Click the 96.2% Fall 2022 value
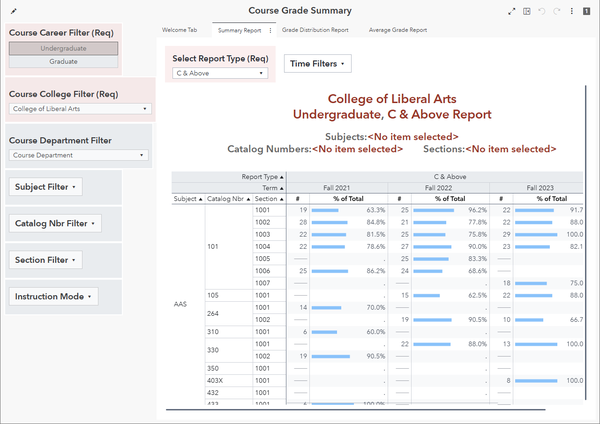Image resolution: width=600 pixels, height=424 pixels. pyautogui.click(x=478, y=210)
